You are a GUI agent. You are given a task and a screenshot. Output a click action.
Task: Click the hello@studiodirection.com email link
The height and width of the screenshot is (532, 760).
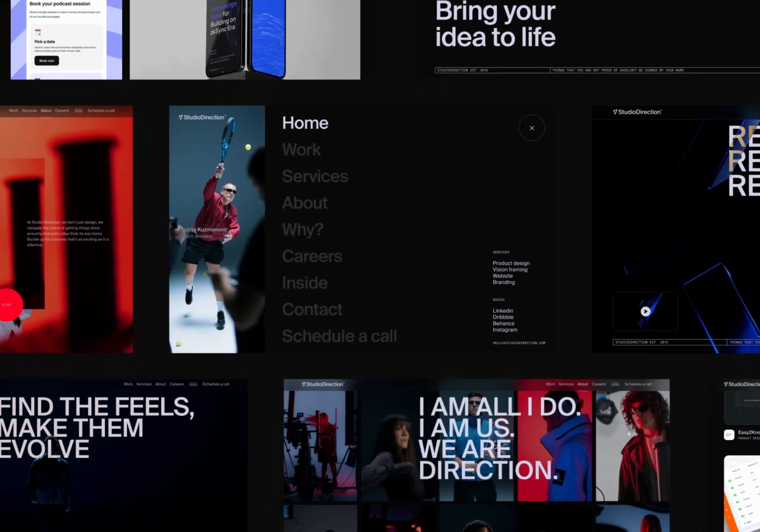(x=519, y=343)
